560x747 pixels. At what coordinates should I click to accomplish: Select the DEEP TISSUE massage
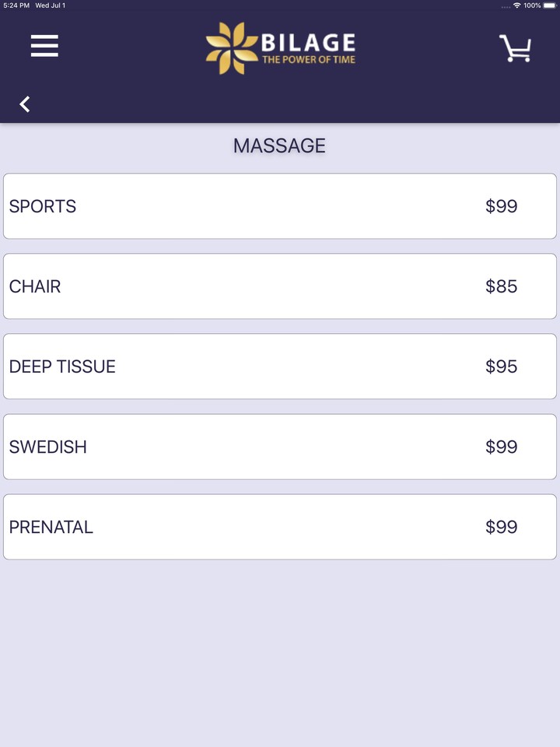pos(62,366)
